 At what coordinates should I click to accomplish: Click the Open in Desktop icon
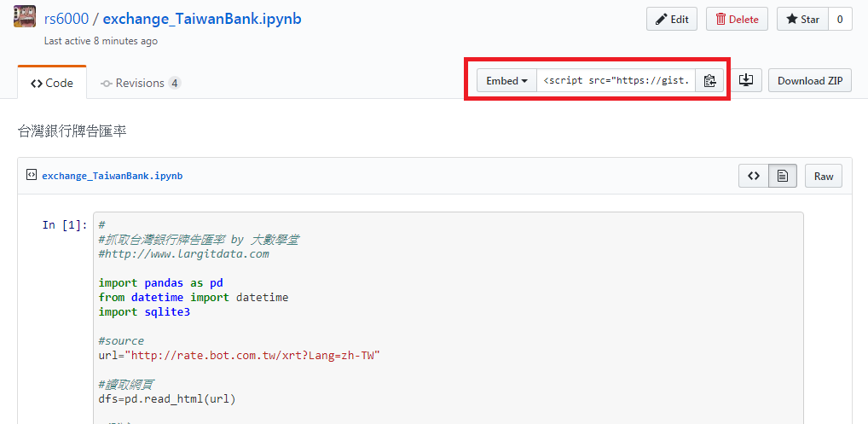pyautogui.click(x=746, y=80)
